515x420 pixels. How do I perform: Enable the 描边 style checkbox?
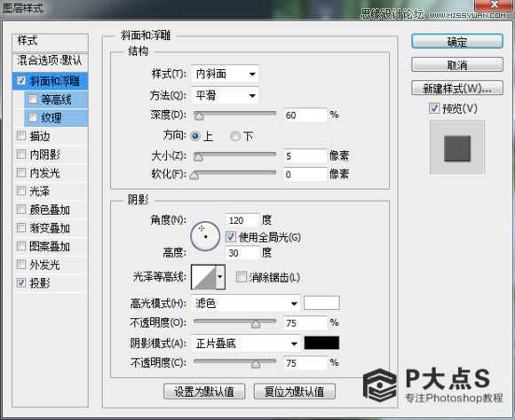coord(21,136)
